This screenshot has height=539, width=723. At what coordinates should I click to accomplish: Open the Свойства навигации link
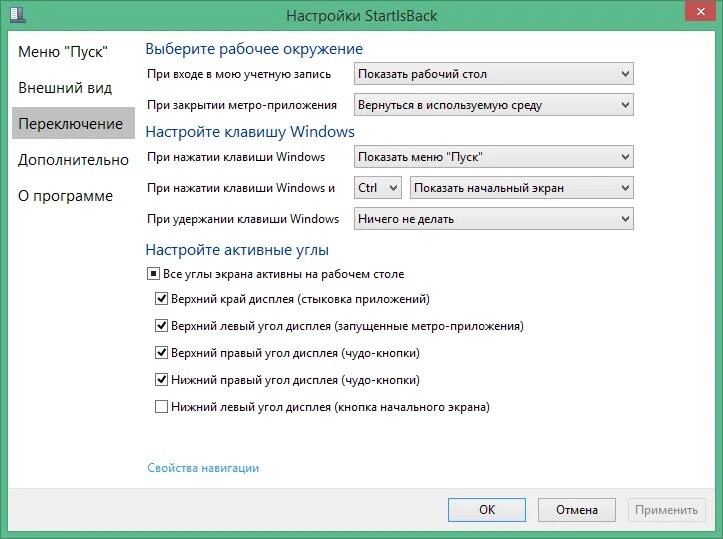(x=203, y=468)
